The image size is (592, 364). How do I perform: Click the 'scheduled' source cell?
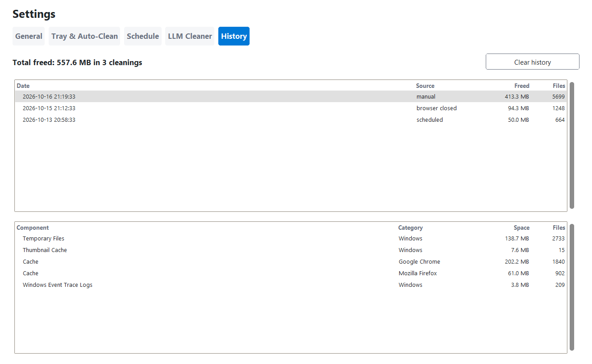(429, 120)
